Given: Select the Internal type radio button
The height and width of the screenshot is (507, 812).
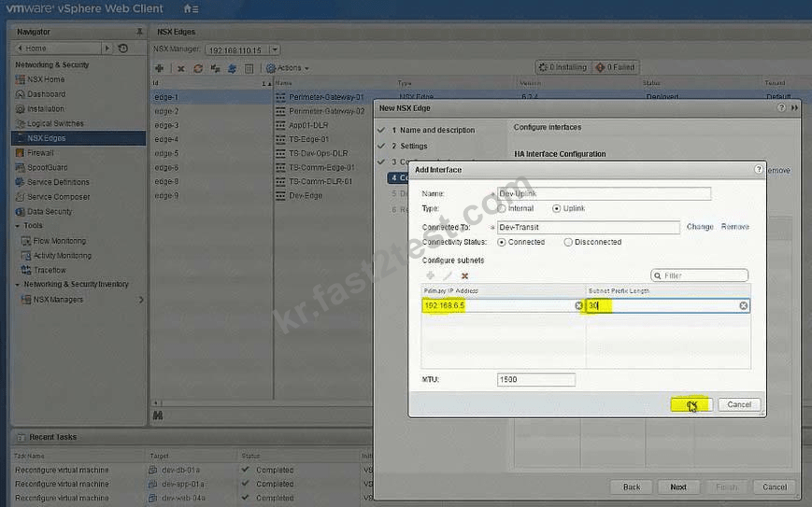Looking at the screenshot, I should [x=501, y=208].
